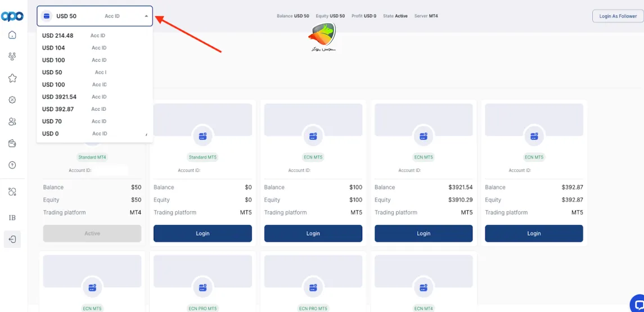Open live chat bubble icon
Viewport: 644px width, 312px height.
point(637,303)
